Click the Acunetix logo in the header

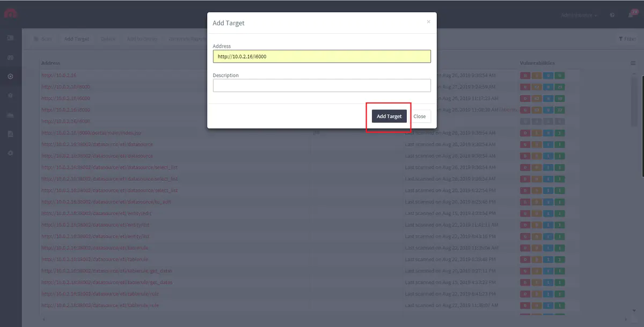11,13
